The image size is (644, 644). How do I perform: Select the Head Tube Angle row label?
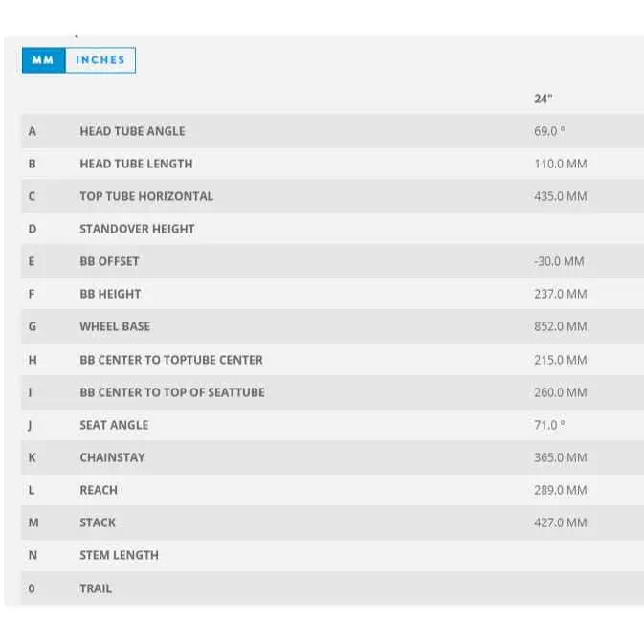point(132,131)
